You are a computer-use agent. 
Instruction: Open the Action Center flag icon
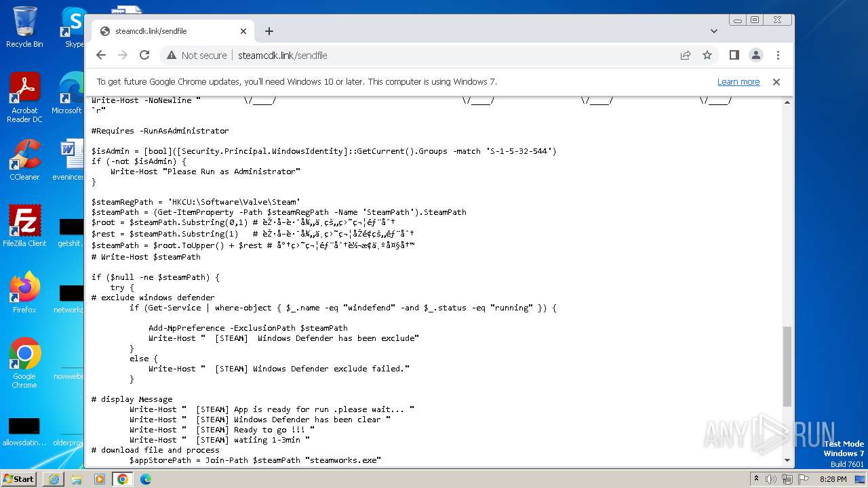pyautogui.click(x=804, y=479)
